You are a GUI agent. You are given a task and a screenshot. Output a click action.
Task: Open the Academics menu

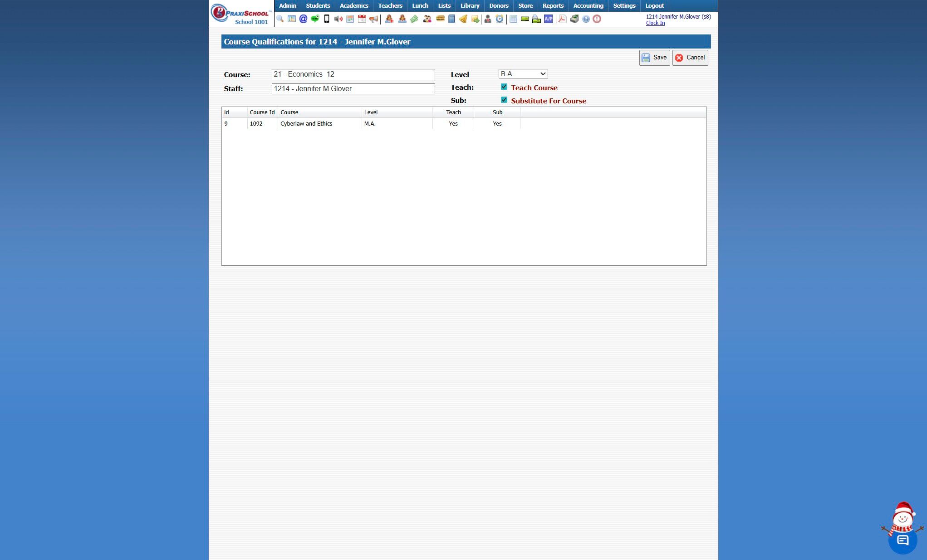[x=354, y=6]
